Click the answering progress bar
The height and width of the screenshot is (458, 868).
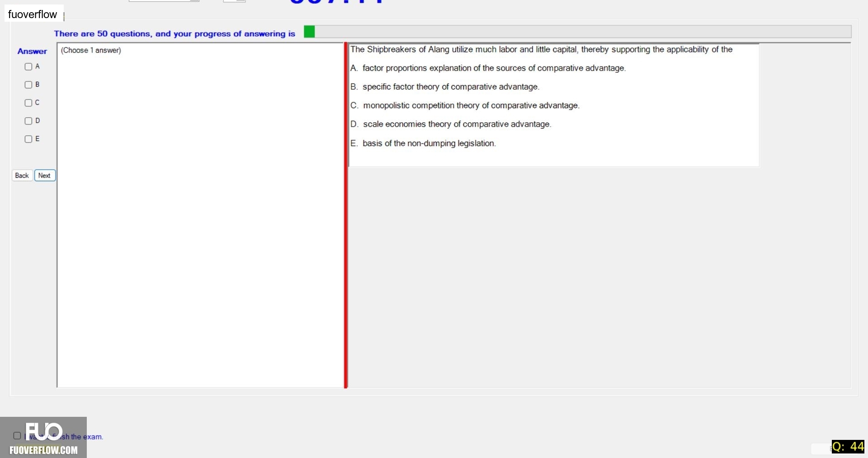578,32
